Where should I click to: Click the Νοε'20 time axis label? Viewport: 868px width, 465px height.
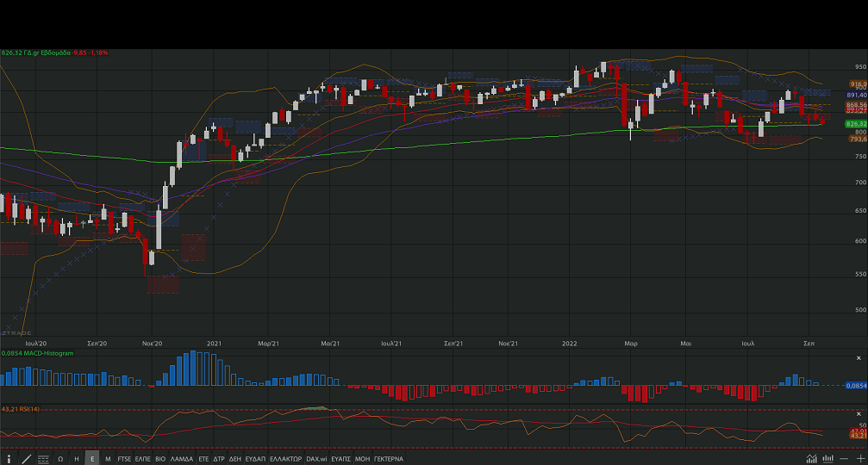pos(153,344)
